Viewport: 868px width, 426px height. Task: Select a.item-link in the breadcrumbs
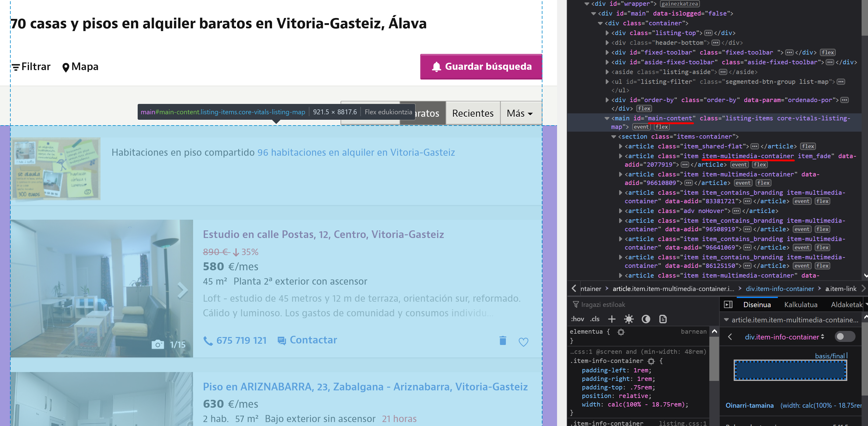click(x=840, y=289)
